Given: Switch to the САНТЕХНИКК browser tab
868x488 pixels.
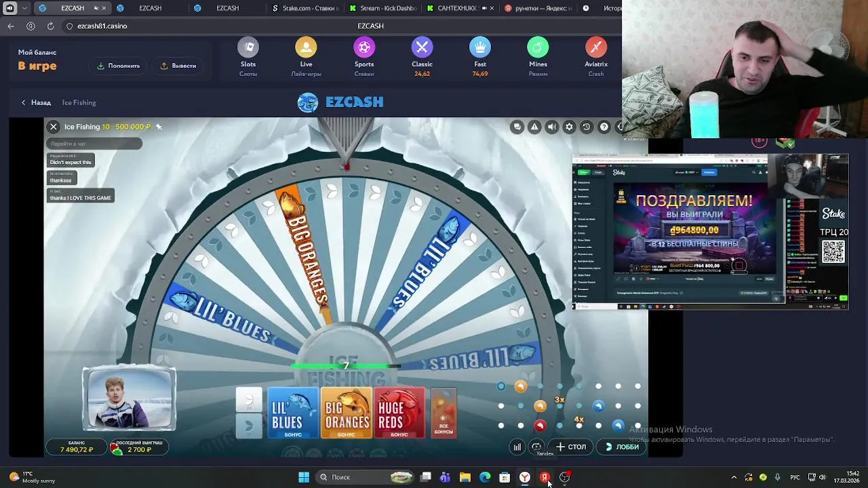Looking at the screenshot, I should (458, 8).
